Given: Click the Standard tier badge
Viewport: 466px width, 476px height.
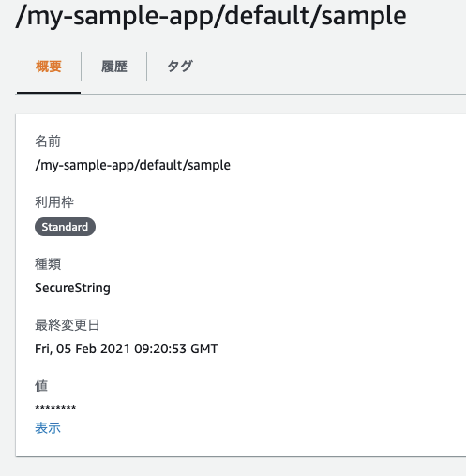Looking at the screenshot, I should (x=65, y=227).
